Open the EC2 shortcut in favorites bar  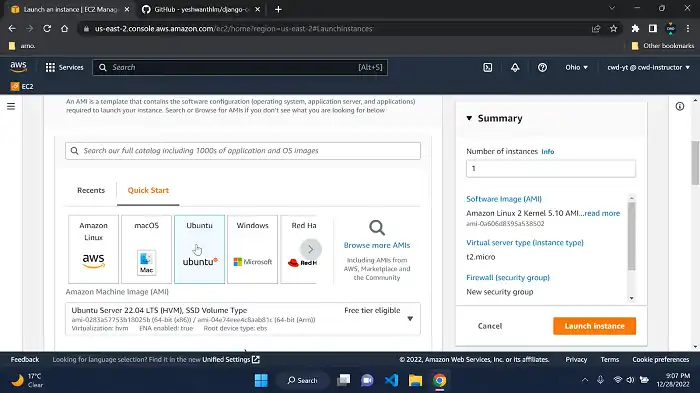(x=22, y=86)
